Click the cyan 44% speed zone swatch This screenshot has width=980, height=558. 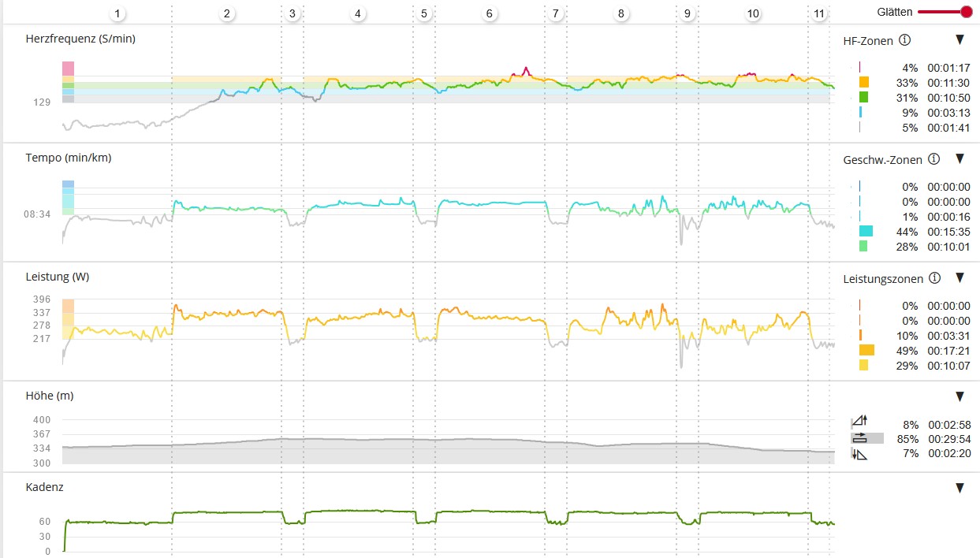[x=866, y=232]
